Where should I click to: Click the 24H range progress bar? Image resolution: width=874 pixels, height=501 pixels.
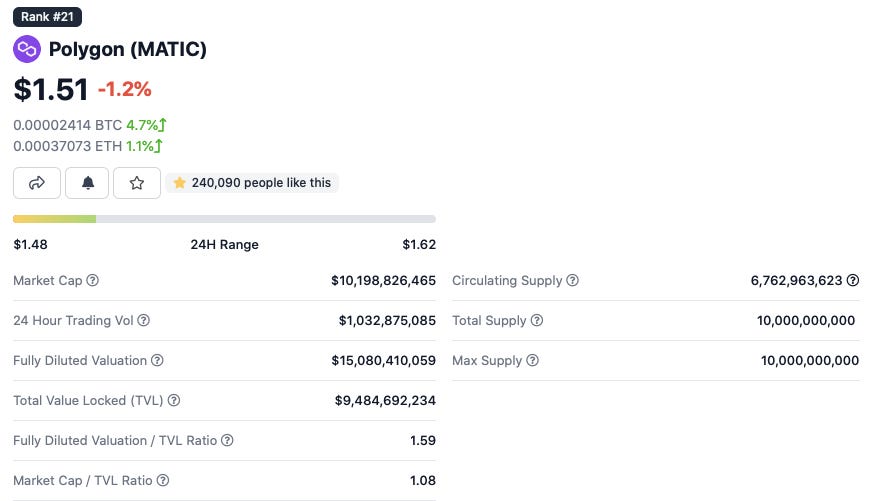point(224,218)
